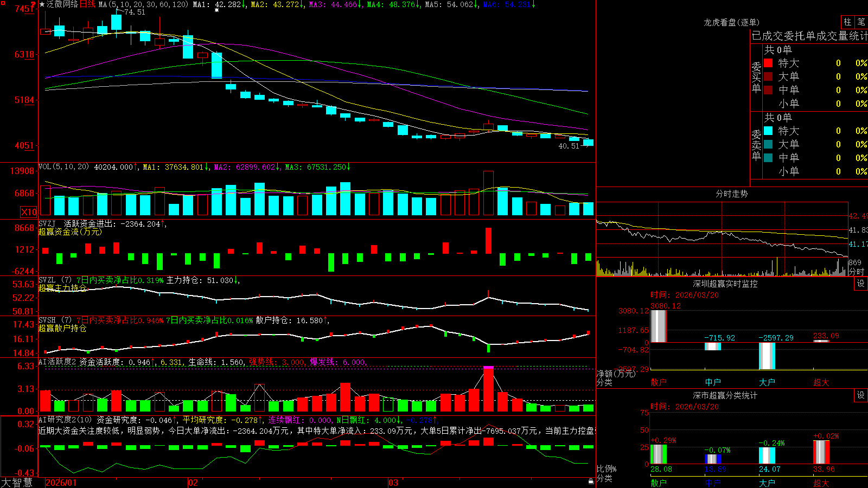Viewport: 868px width, 488px height.
Task: Click the 分时走势 panel title
Action: (731, 194)
